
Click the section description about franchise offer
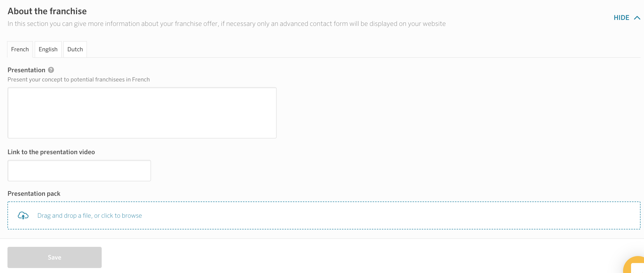[x=227, y=24]
